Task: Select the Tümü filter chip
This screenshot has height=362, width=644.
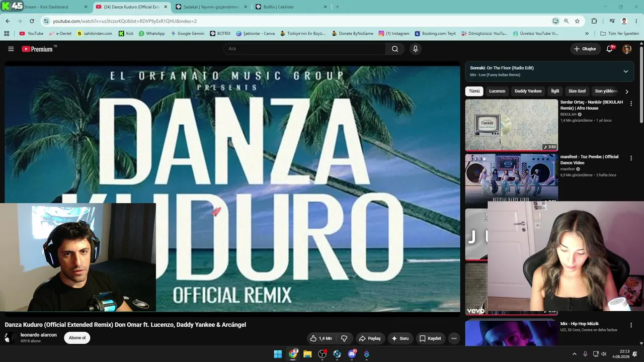Action: coord(474,92)
